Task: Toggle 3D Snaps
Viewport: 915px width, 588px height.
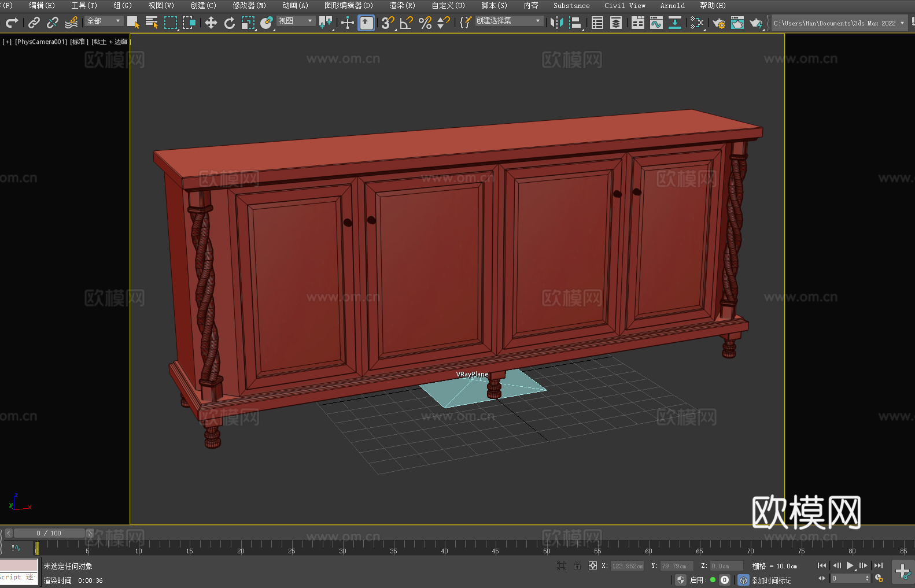Action: [x=388, y=23]
